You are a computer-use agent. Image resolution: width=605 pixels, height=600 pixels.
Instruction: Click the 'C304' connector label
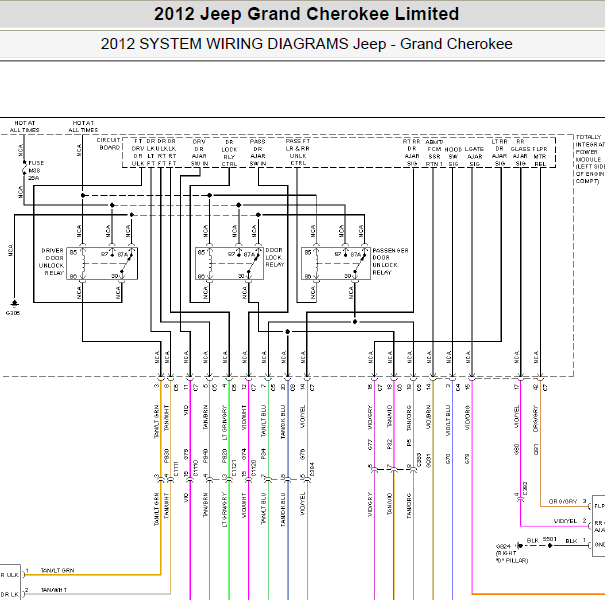click(x=312, y=469)
